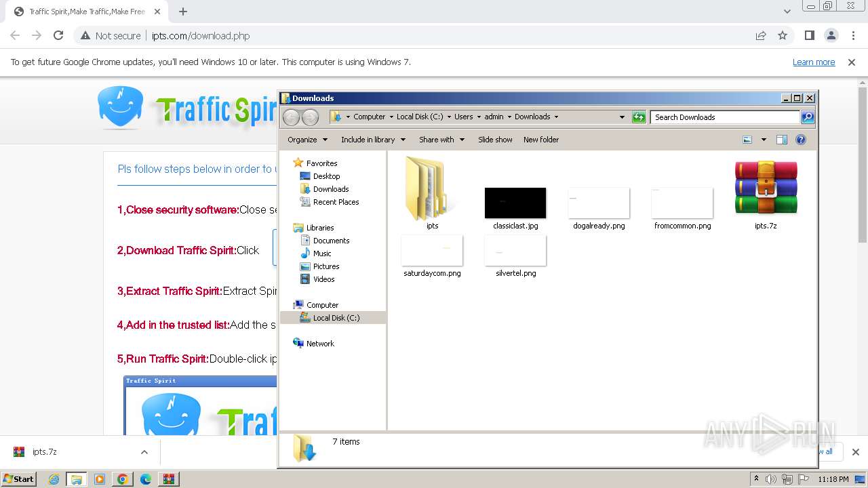Open the Organize menu
The image size is (868, 488).
click(x=307, y=140)
